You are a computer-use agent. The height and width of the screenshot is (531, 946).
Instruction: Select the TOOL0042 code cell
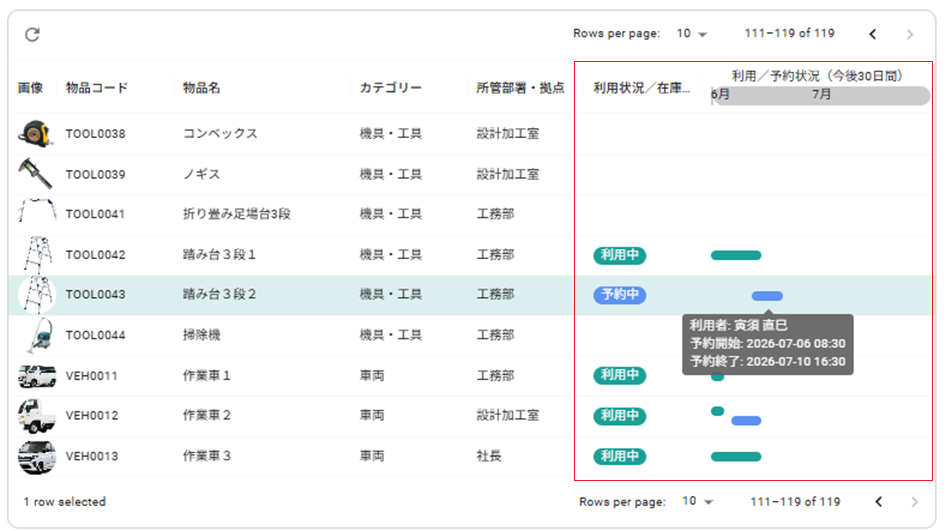click(95, 255)
